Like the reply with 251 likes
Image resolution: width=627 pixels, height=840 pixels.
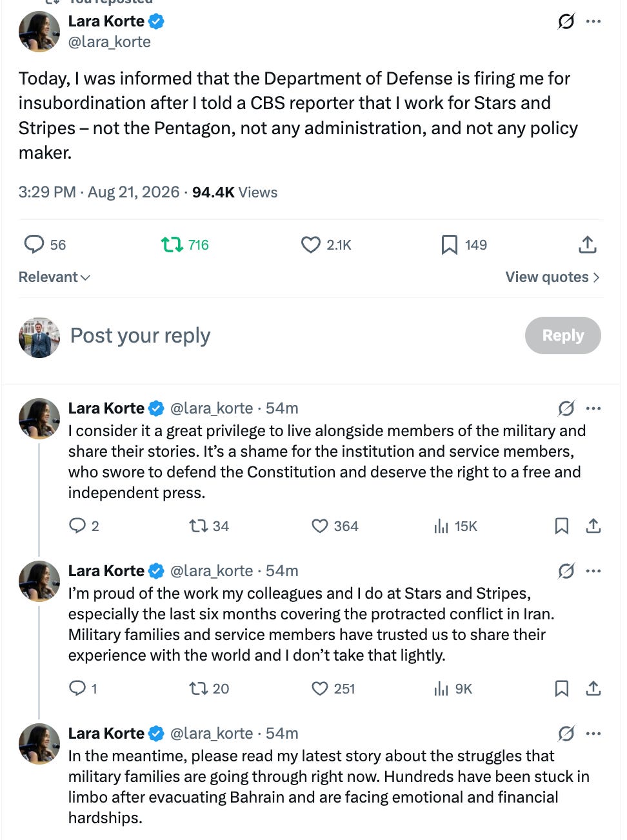333,688
